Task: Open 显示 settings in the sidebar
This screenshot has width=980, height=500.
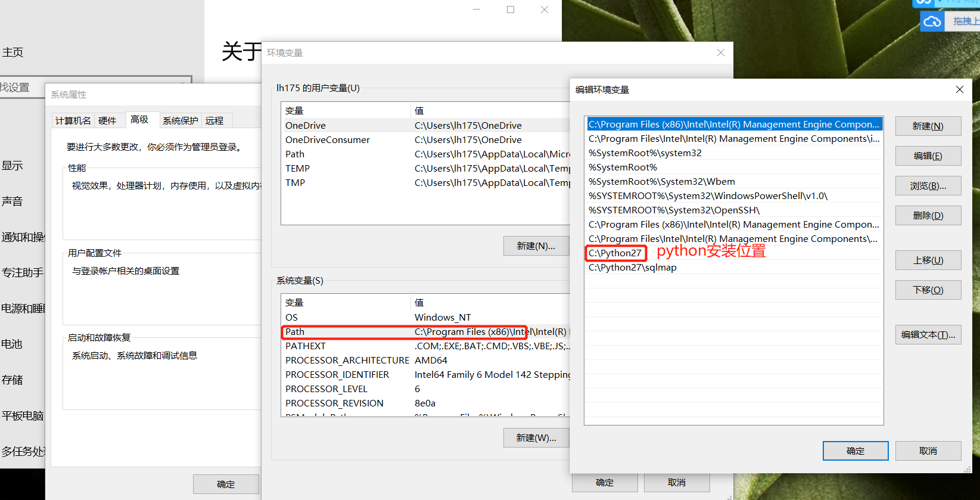Action: (12, 166)
